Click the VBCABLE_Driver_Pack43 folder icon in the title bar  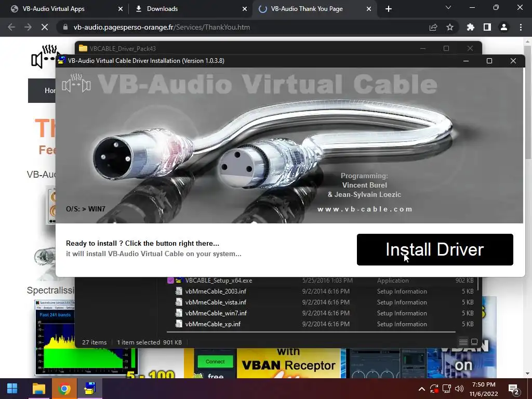click(83, 48)
